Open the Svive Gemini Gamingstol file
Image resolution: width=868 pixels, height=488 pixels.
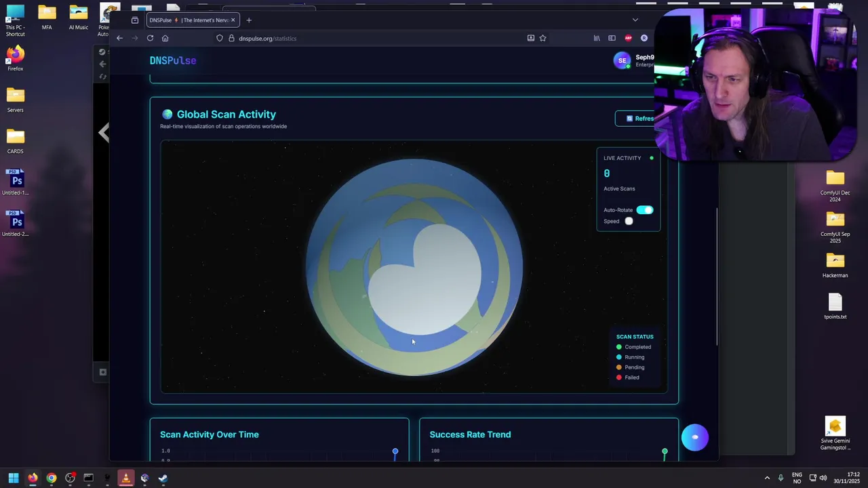(835, 434)
